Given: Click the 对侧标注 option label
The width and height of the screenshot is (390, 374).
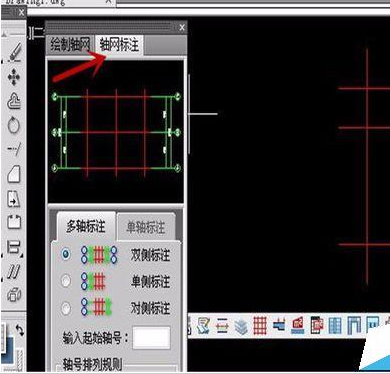Looking at the screenshot, I should click(x=150, y=308).
